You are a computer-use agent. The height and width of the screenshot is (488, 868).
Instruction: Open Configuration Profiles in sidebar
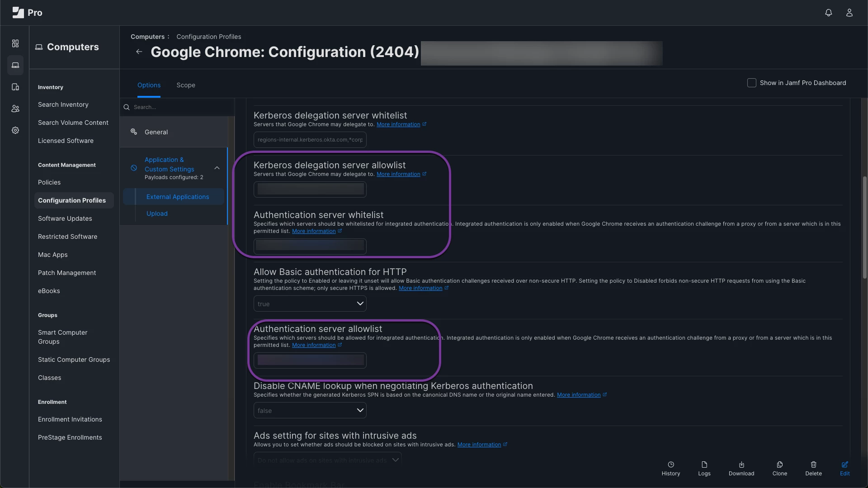74,200
